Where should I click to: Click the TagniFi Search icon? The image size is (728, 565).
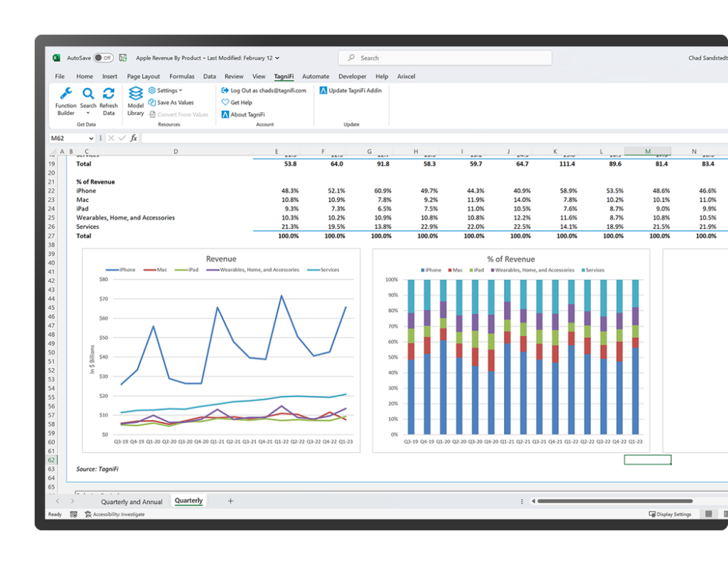(x=88, y=93)
